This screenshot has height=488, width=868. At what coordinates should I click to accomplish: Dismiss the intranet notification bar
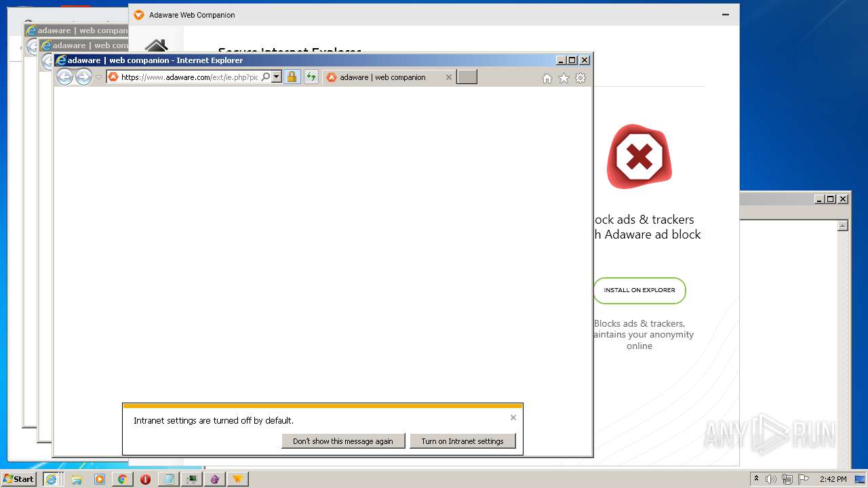[x=513, y=418]
